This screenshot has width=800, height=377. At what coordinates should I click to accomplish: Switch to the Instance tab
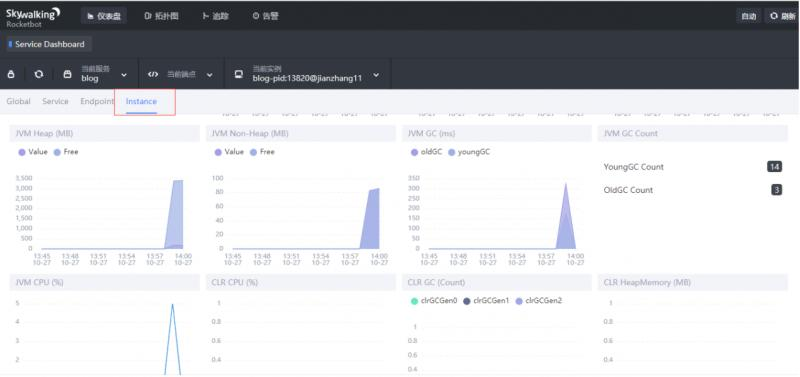[x=141, y=102]
